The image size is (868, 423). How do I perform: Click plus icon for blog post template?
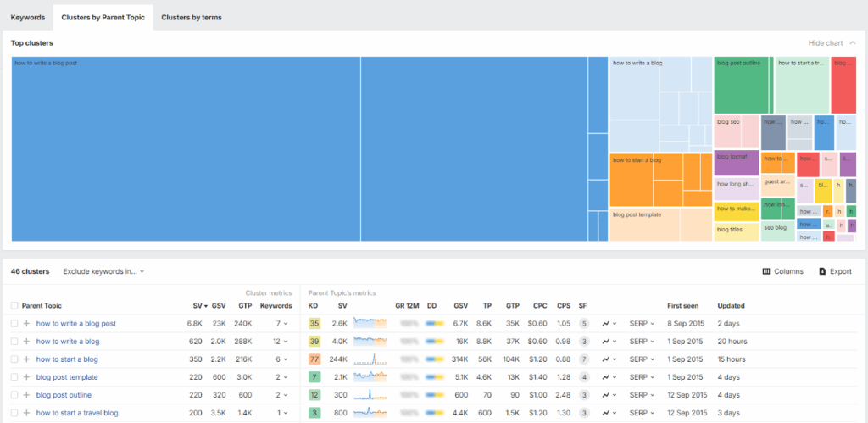26,377
